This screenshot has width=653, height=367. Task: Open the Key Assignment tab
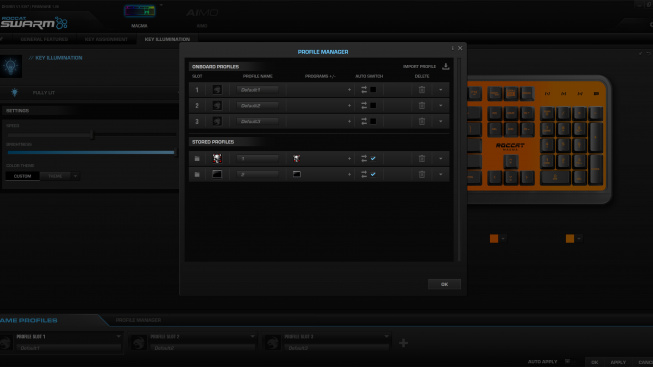[106, 39]
